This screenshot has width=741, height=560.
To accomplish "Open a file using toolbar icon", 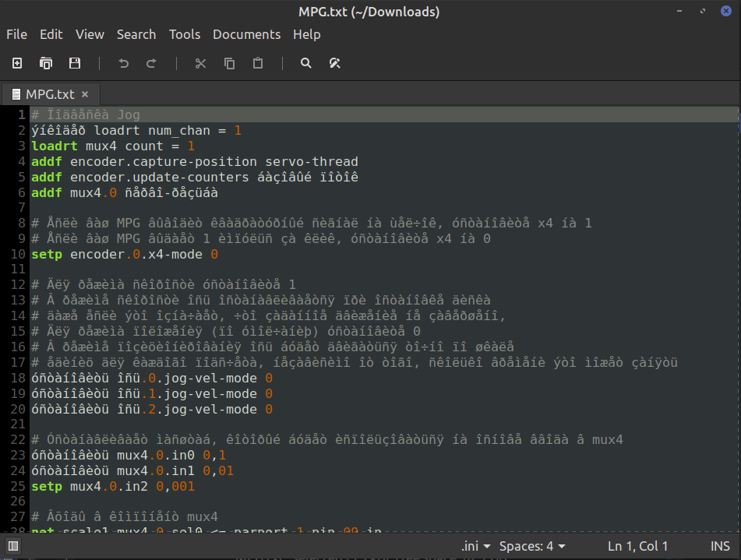I will (46, 63).
